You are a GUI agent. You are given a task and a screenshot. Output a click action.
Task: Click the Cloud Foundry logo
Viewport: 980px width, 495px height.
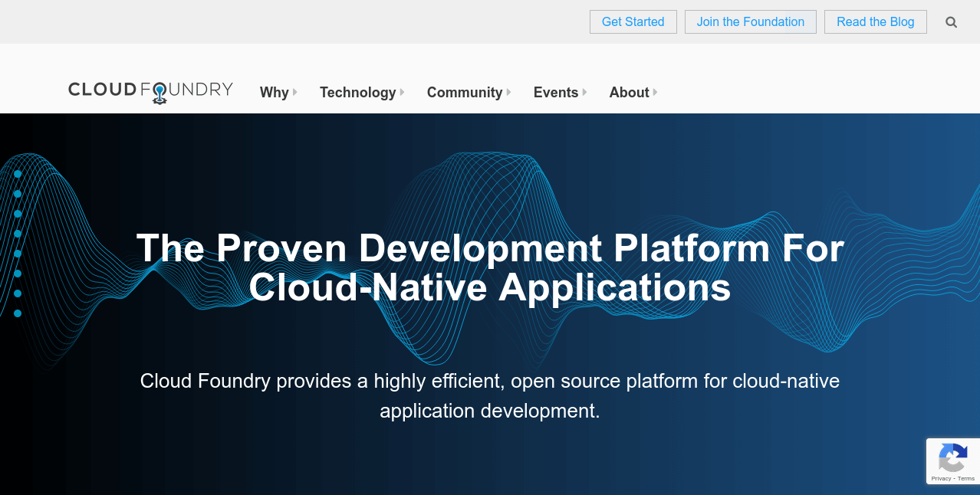[x=150, y=92]
